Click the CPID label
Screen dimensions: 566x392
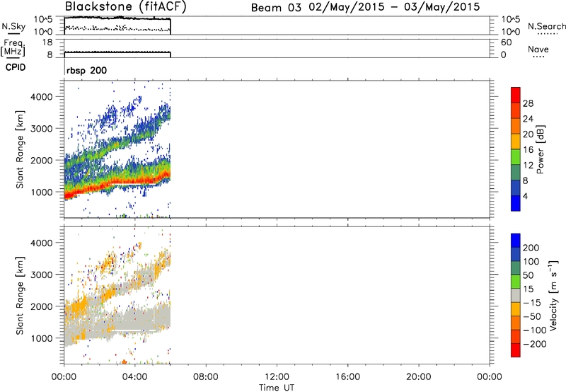16,67
